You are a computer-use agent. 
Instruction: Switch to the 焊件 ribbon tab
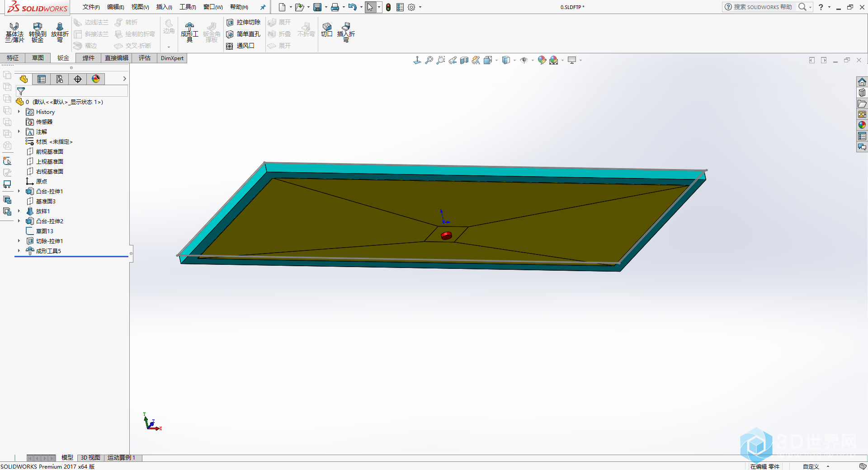89,58
